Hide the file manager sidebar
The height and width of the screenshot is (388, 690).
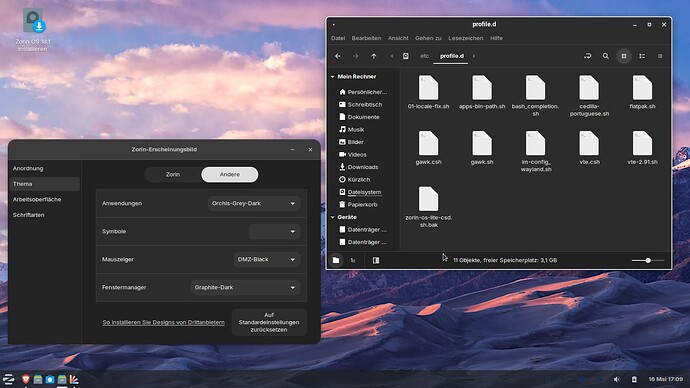(376, 260)
